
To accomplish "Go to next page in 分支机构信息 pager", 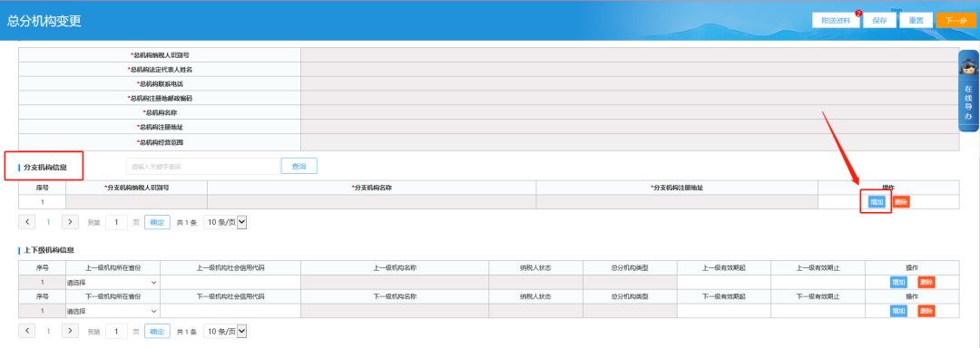I will point(70,221).
